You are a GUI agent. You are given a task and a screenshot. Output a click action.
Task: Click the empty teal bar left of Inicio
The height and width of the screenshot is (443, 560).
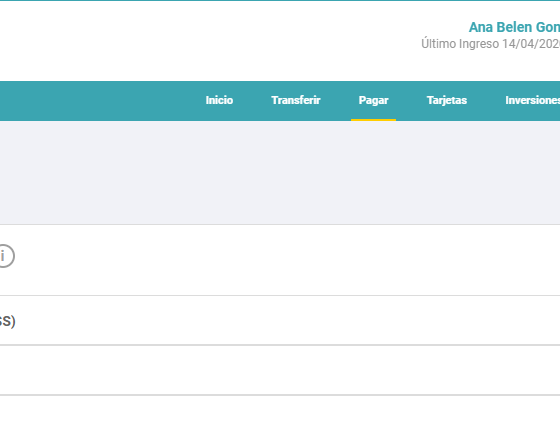point(100,101)
